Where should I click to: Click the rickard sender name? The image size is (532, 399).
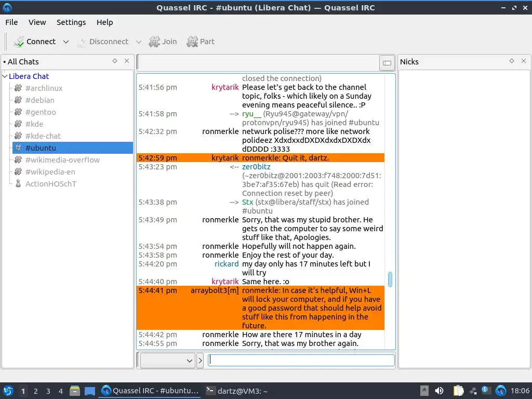(x=227, y=263)
